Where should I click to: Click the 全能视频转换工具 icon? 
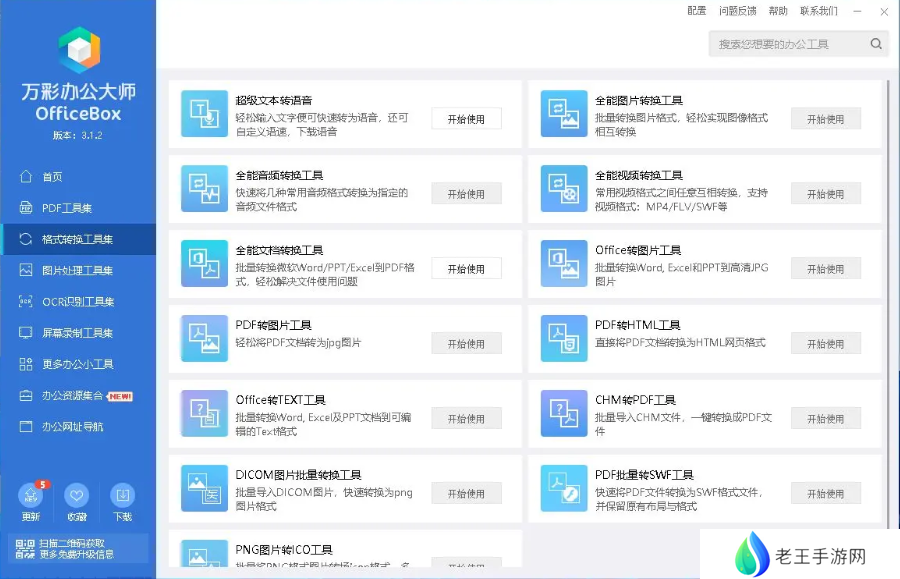(564, 189)
